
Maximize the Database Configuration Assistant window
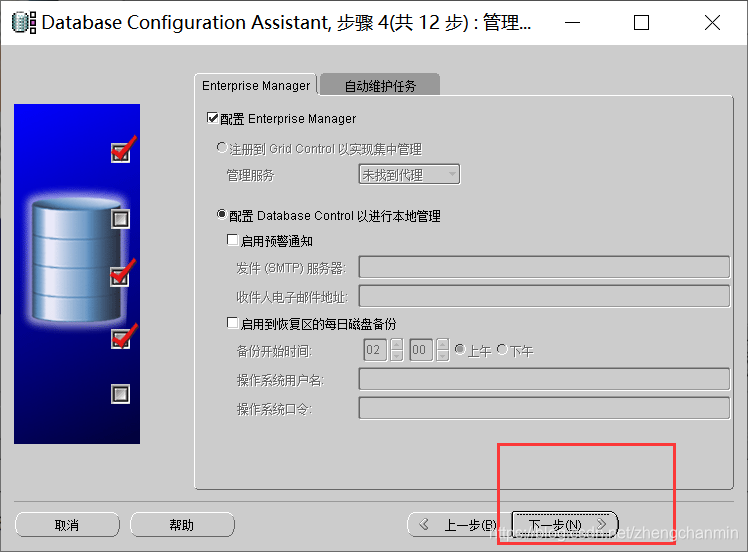641,22
